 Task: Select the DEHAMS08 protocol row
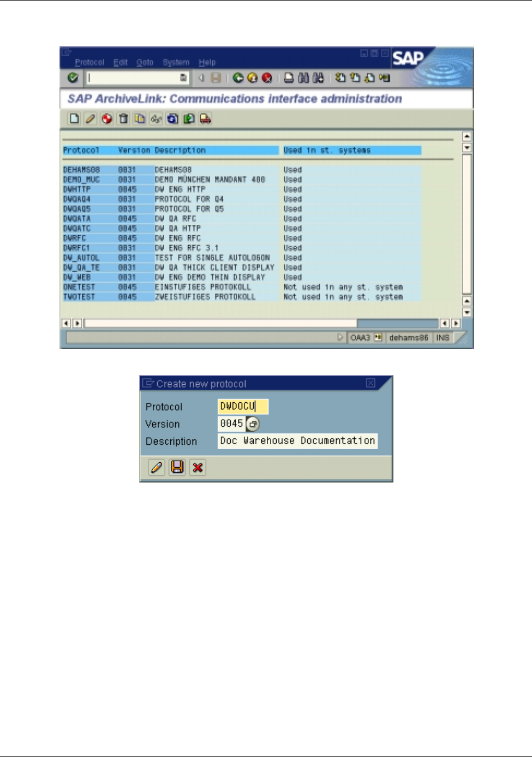click(242, 170)
